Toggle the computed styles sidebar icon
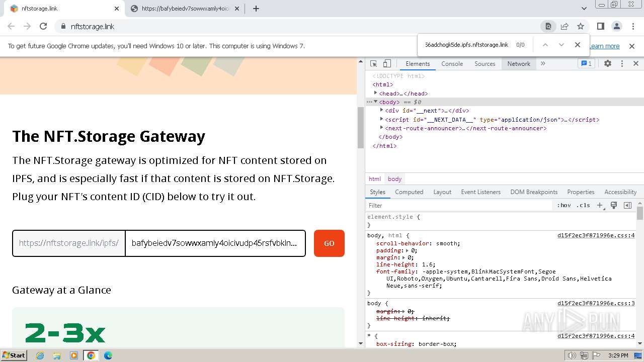The height and width of the screenshot is (362, 644). [x=627, y=205]
